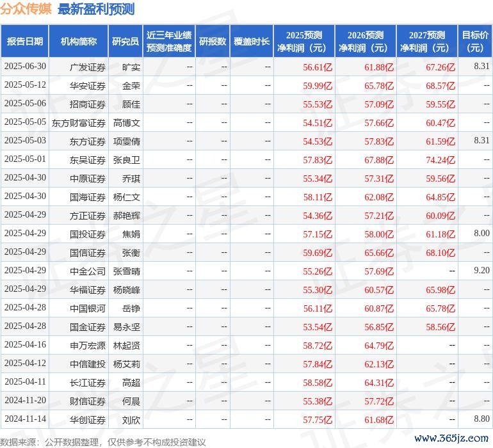493x448 pixels.
Task: Click analyst name 郝艳辉
Action: [x=127, y=216]
